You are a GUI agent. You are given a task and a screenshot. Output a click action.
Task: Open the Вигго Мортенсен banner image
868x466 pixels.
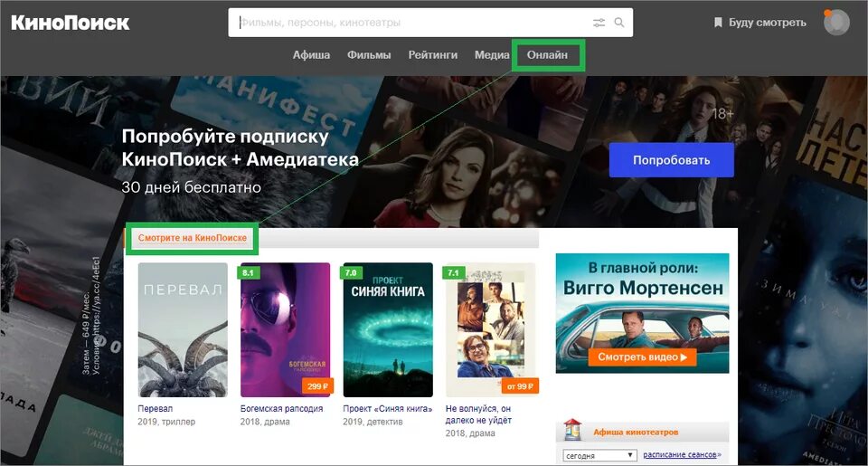pos(642,313)
